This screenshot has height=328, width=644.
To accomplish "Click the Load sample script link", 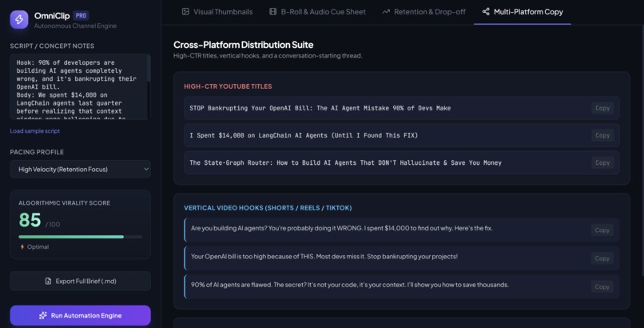I will point(35,130).
